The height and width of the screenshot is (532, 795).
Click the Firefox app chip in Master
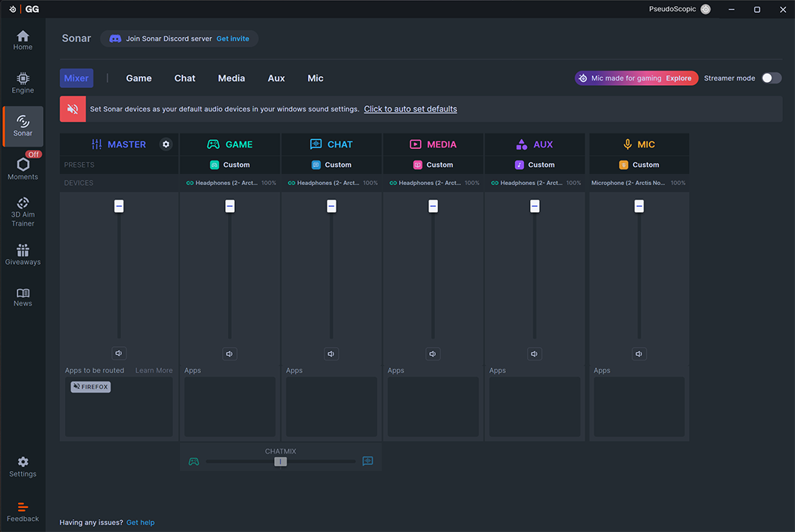pos(90,387)
